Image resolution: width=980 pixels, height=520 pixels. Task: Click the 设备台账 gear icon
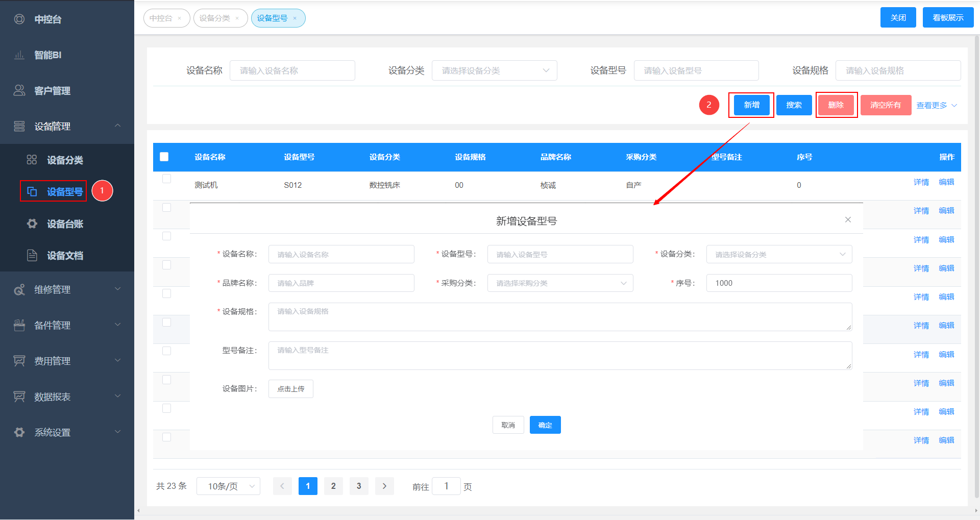pos(32,224)
